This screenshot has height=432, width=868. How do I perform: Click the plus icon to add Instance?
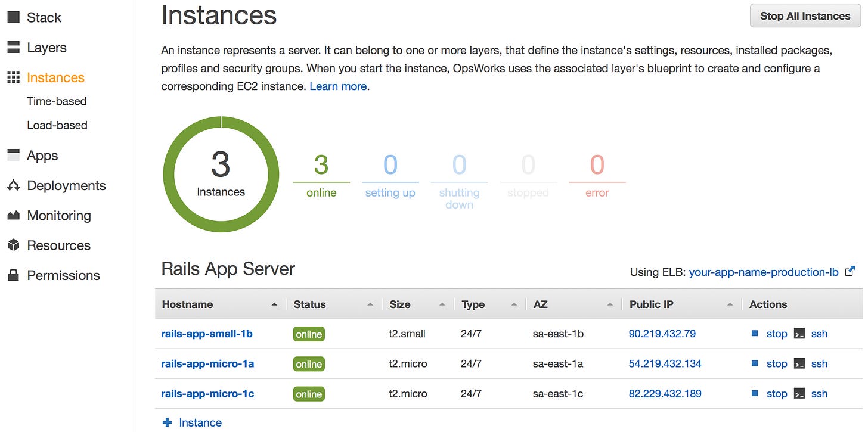click(167, 422)
